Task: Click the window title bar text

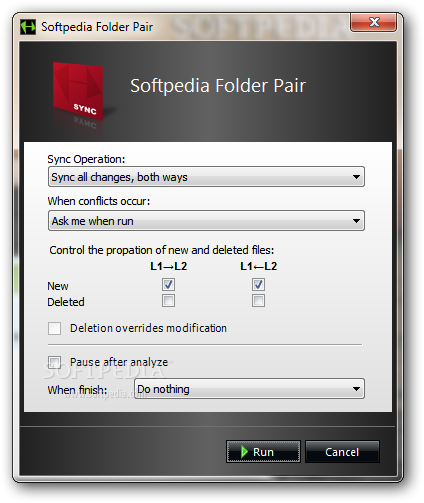Action: pyautogui.click(x=97, y=27)
